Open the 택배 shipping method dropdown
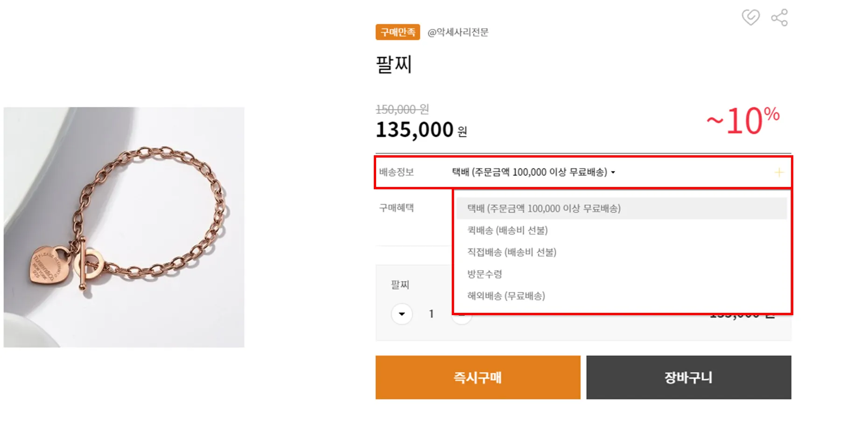This screenshot has width=868, height=435. (530, 173)
